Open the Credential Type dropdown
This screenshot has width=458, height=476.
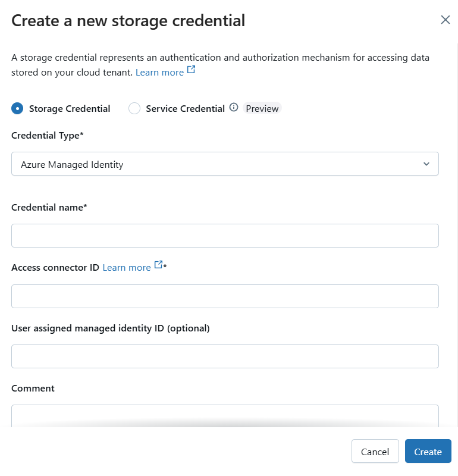pos(225,164)
